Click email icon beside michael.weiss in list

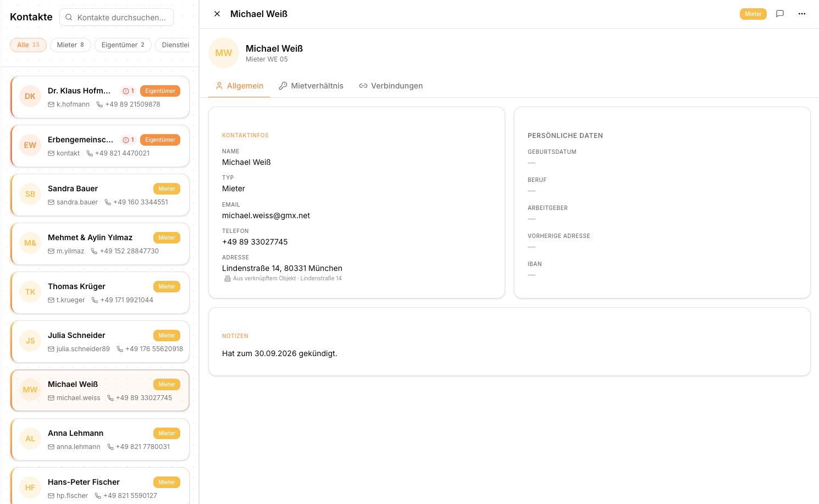tap(51, 398)
